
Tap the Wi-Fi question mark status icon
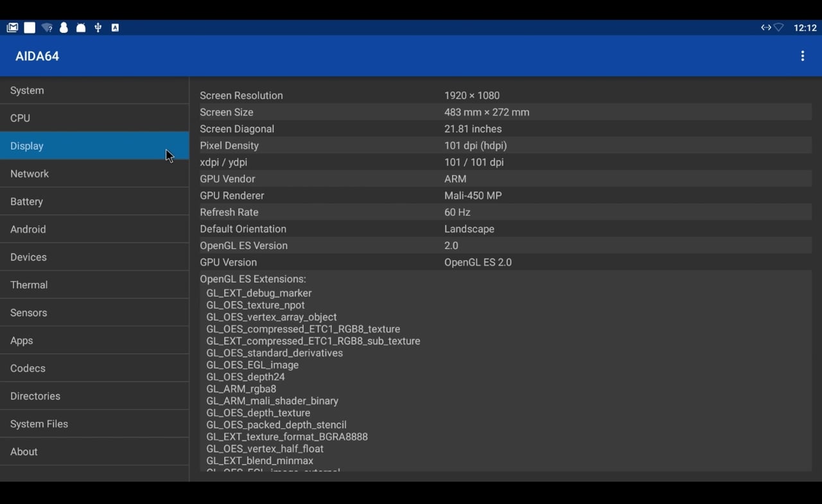click(x=47, y=28)
